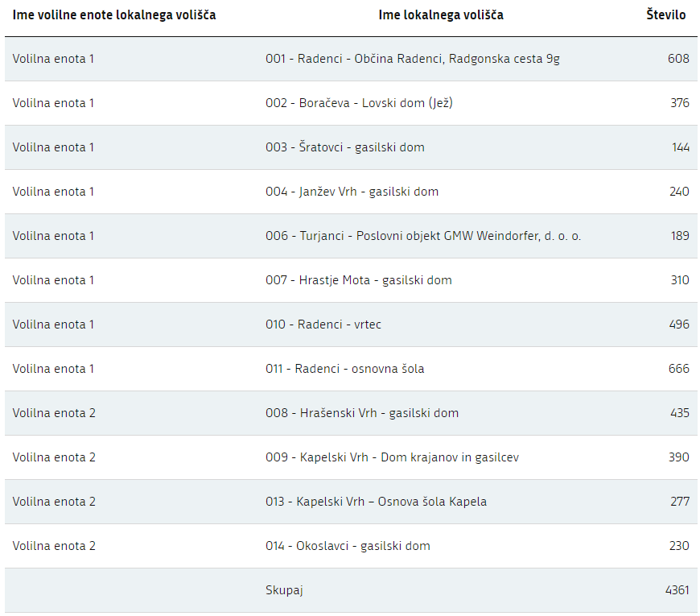This screenshot has width=700, height=616.
Task: Click the 'Skupaj' total label
Action: point(284,590)
